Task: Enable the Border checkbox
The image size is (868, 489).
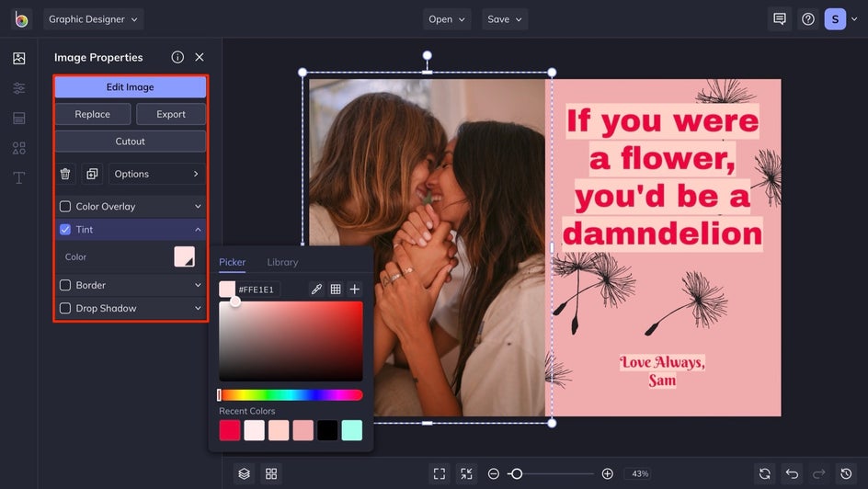Action: [65, 285]
